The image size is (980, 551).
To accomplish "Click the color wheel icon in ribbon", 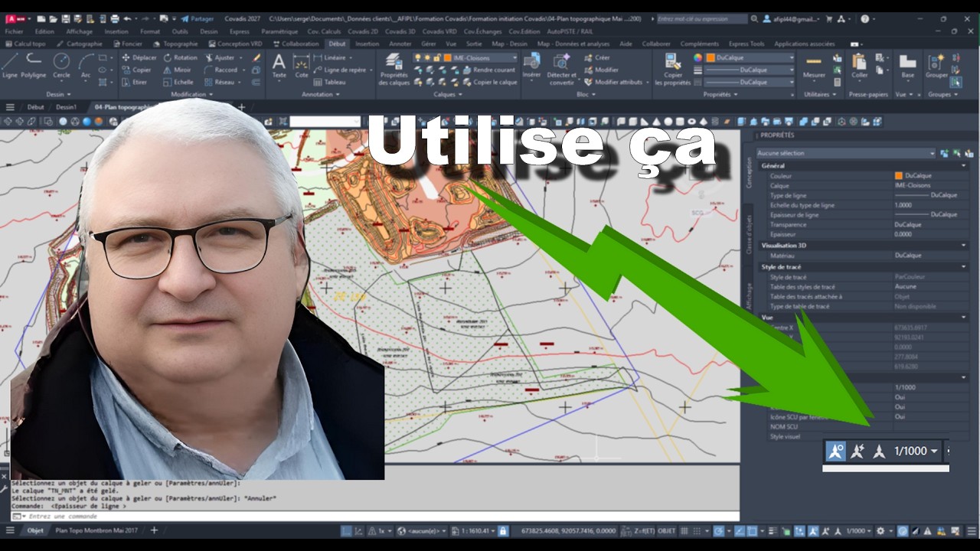I will coord(697,57).
